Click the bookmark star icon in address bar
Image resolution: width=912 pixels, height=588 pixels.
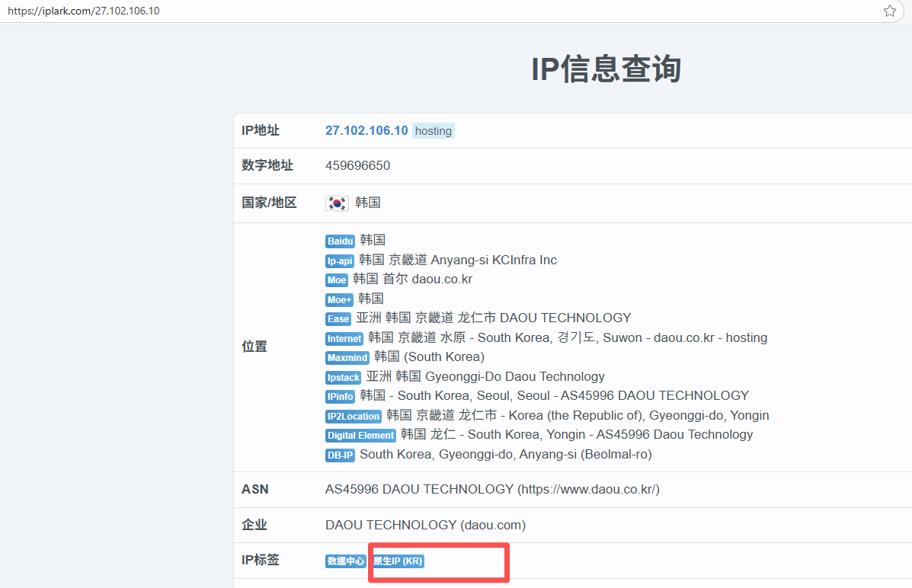tap(889, 11)
